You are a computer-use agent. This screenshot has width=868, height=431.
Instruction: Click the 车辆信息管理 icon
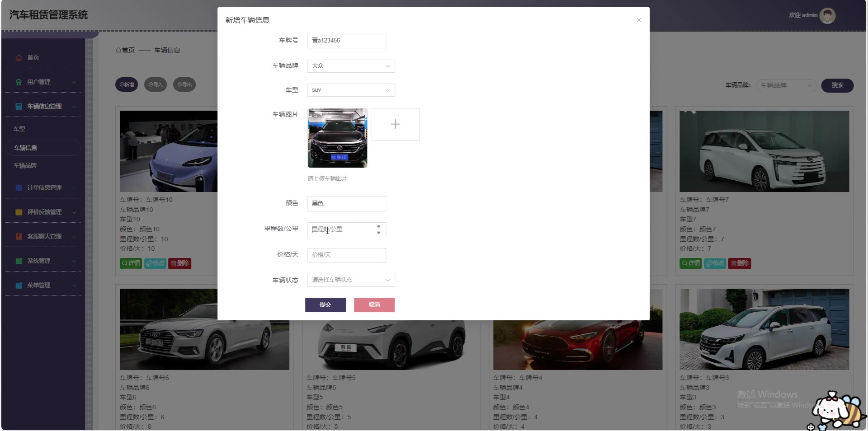point(19,107)
